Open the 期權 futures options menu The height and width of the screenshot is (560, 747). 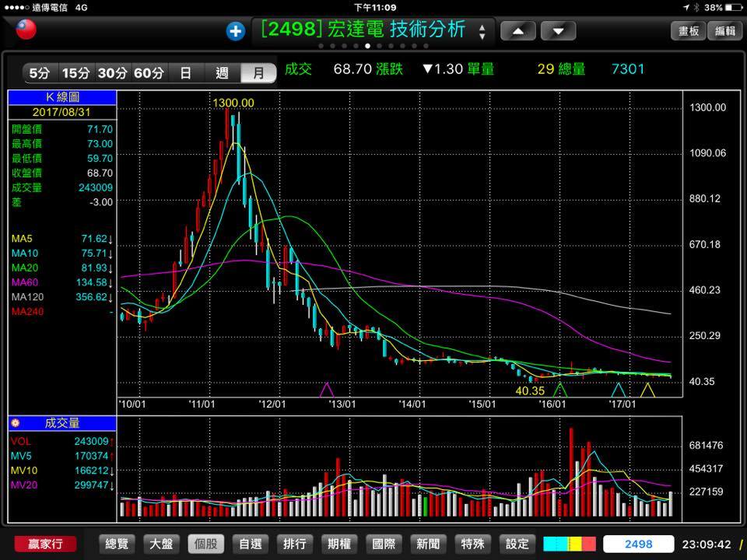point(339,544)
